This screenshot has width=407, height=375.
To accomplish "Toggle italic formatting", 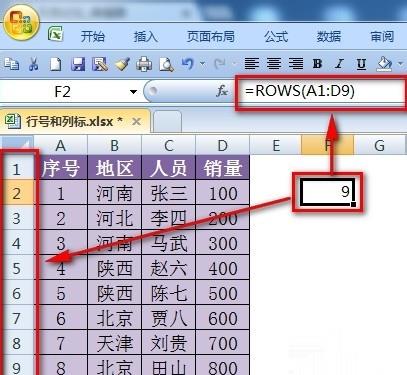I will [x=340, y=63].
